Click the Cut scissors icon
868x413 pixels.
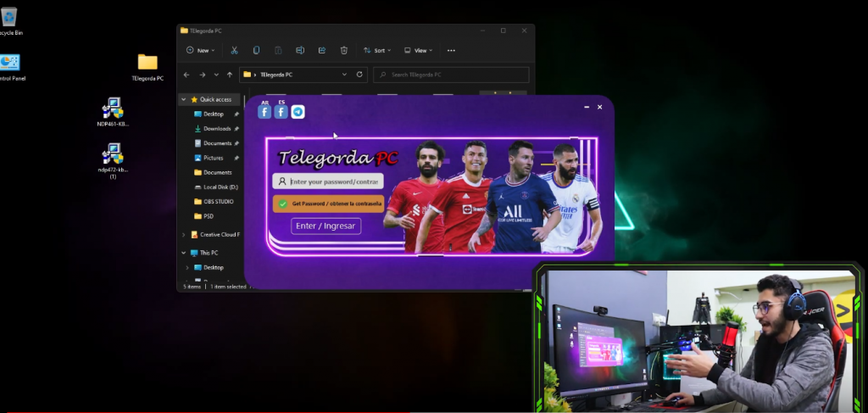point(234,50)
